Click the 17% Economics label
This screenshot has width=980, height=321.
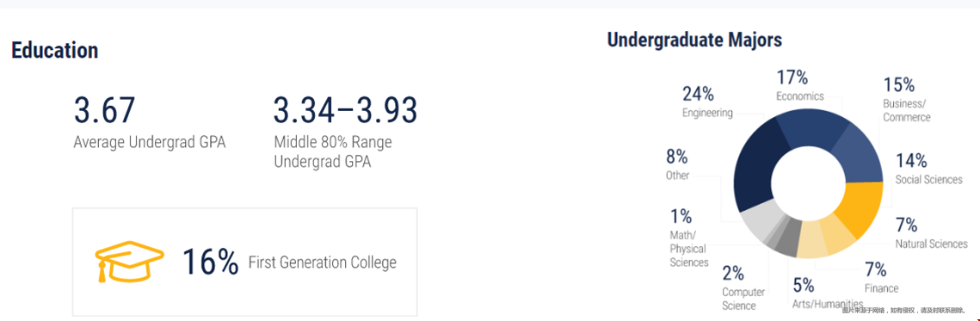click(x=800, y=85)
